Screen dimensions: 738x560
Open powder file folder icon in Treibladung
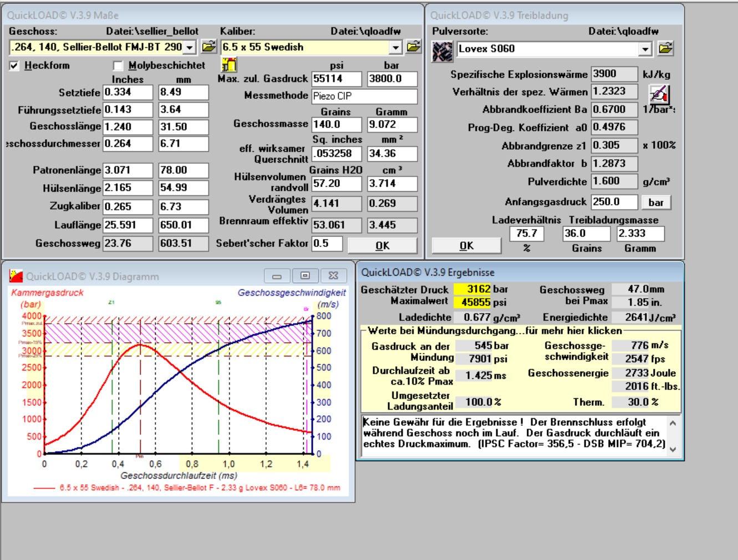665,49
